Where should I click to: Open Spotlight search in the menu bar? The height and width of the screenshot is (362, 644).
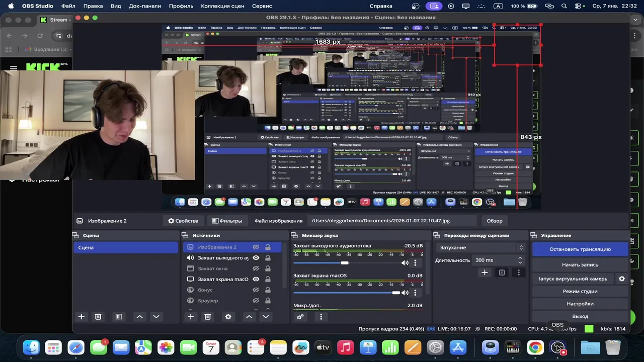point(564,6)
